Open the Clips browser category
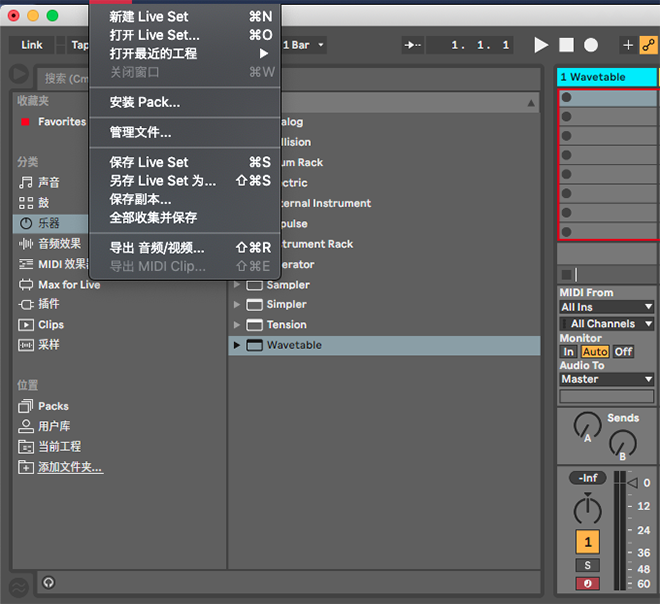 (x=50, y=325)
